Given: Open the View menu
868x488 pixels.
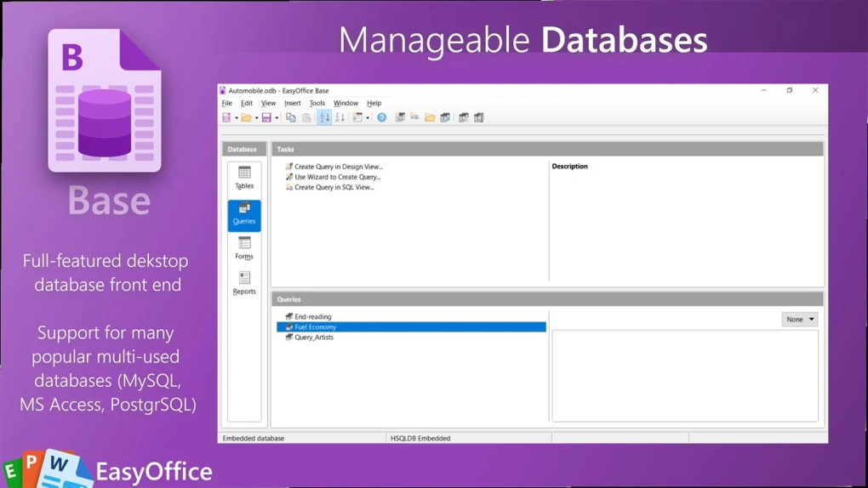Looking at the screenshot, I should click(x=268, y=103).
